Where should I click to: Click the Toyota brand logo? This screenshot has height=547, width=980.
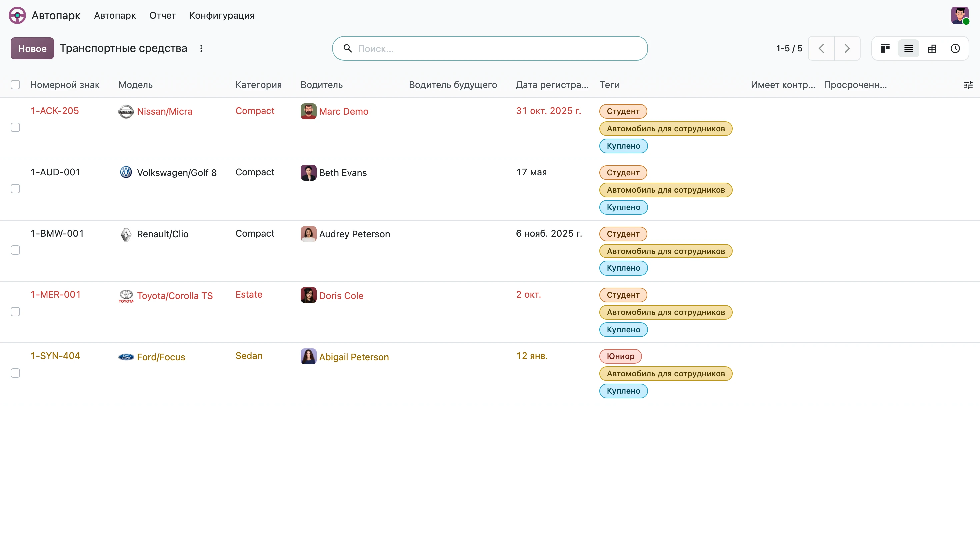[126, 296]
